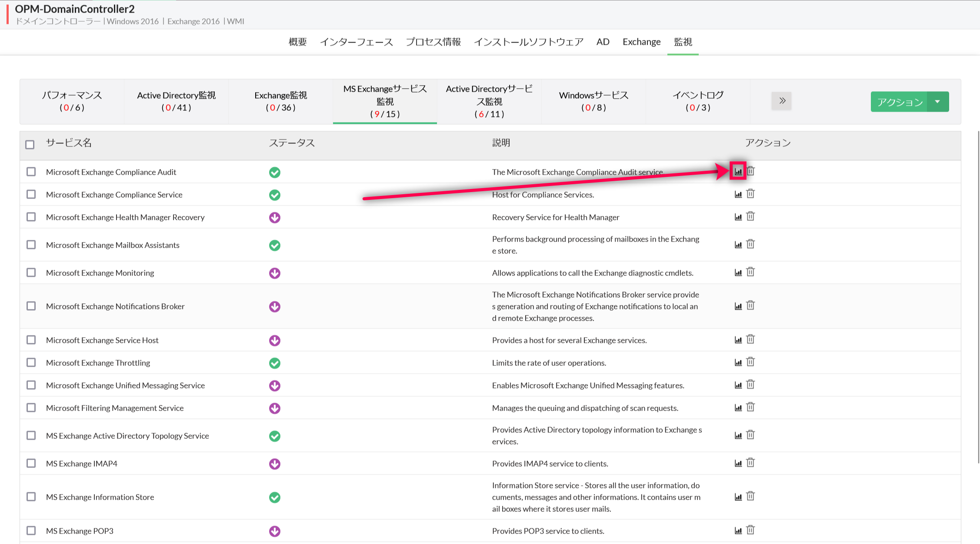Tick the MS Exchange Information Store checkbox
The image size is (980, 544).
(x=31, y=497)
